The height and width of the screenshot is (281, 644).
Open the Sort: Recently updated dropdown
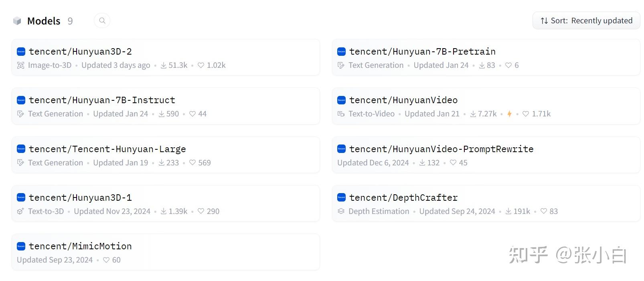click(586, 20)
